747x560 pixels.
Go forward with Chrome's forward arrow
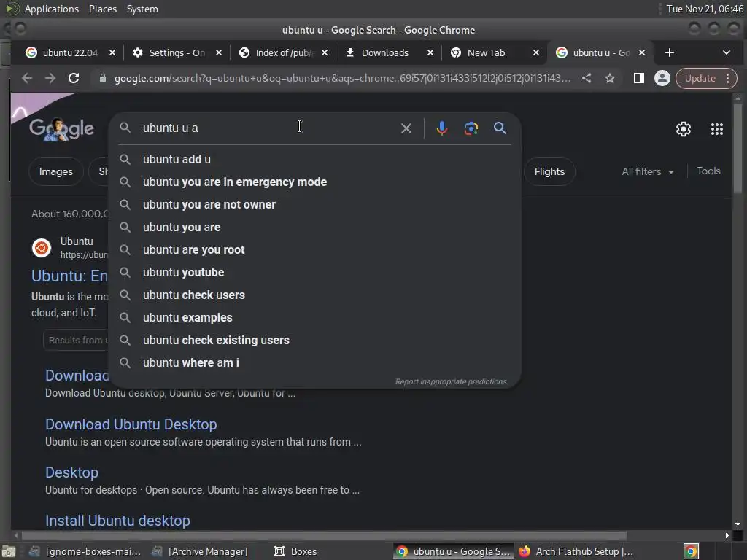pos(50,78)
